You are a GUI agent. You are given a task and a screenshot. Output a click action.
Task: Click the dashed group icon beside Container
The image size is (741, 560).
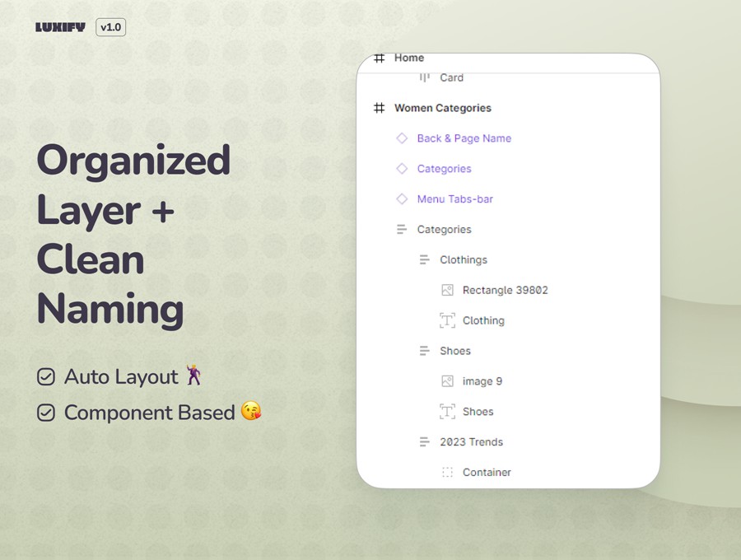tap(447, 473)
